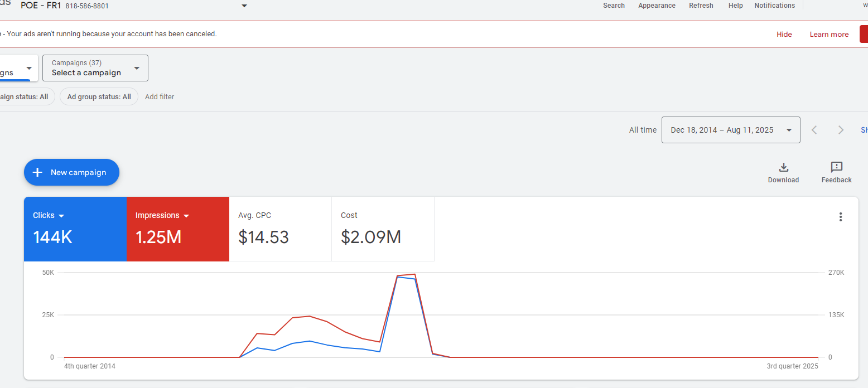Click the 135K right axis label
Screen dimensions: 868x388
[x=836, y=315]
